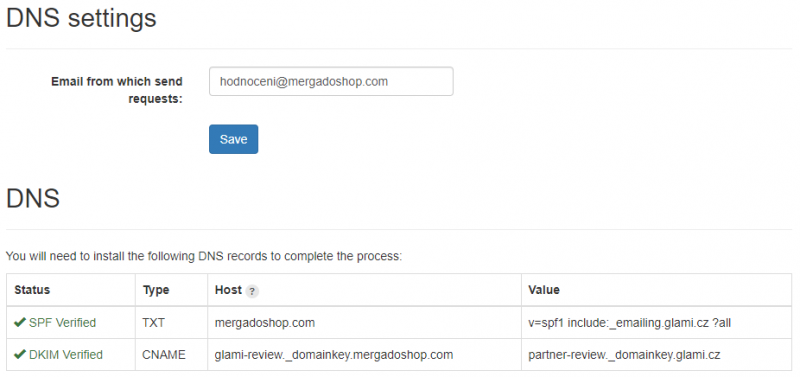Image resolution: width=800 pixels, height=377 pixels.
Task: Click the SPF Verified green checkmark
Action: (20, 322)
